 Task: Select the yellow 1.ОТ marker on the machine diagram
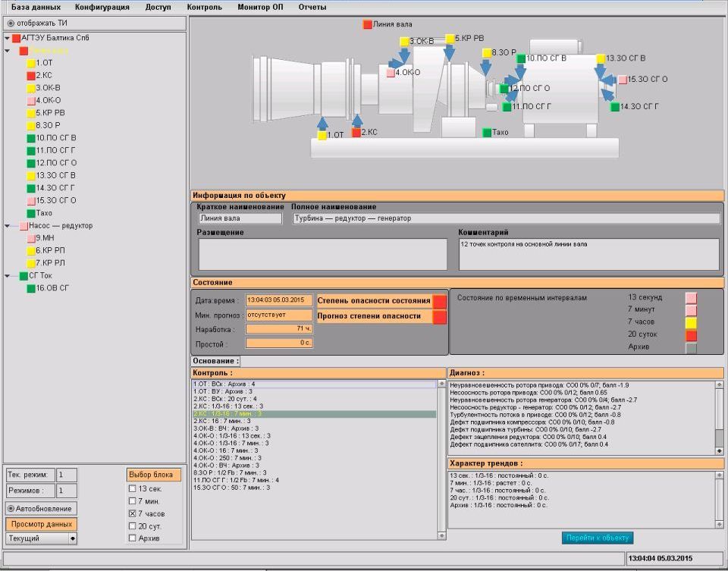[x=322, y=135]
